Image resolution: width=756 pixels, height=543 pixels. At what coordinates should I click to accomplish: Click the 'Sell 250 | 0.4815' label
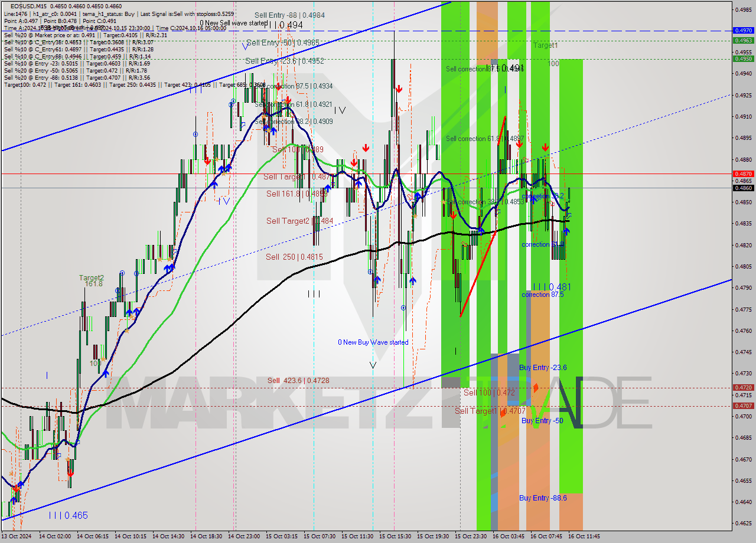tap(294, 257)
